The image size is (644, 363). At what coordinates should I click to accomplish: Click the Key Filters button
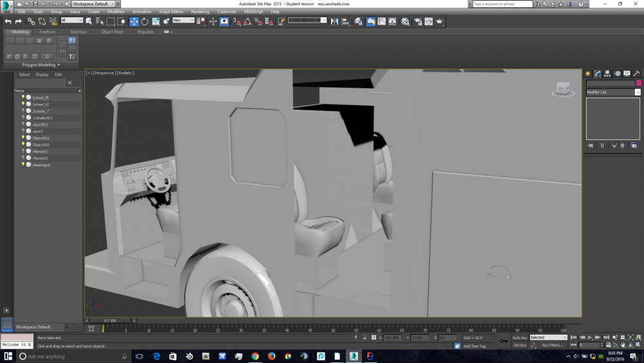(x=552, y=346)
